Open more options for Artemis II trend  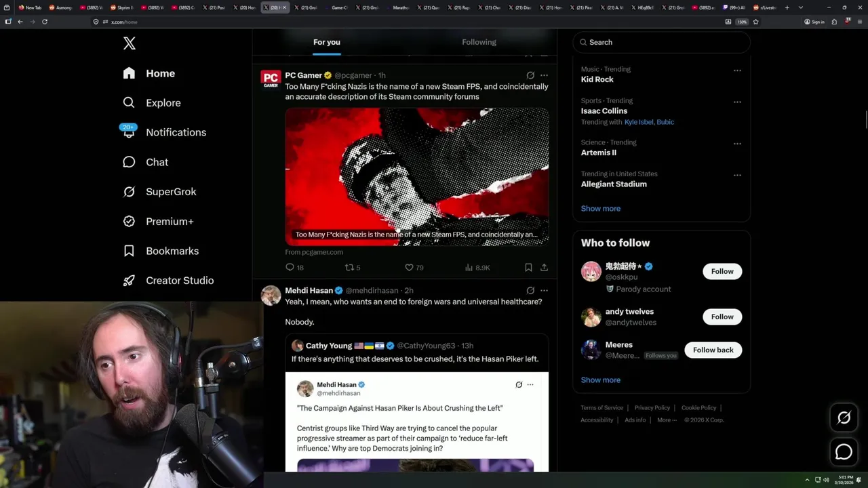pos(737,144)
